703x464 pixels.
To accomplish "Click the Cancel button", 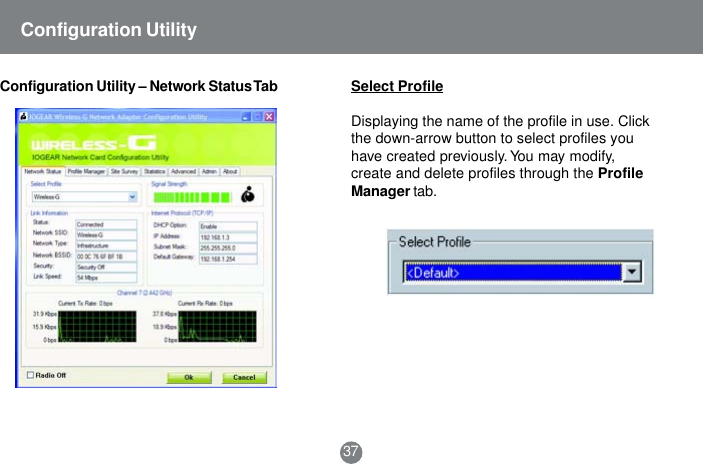I will 244,377.
